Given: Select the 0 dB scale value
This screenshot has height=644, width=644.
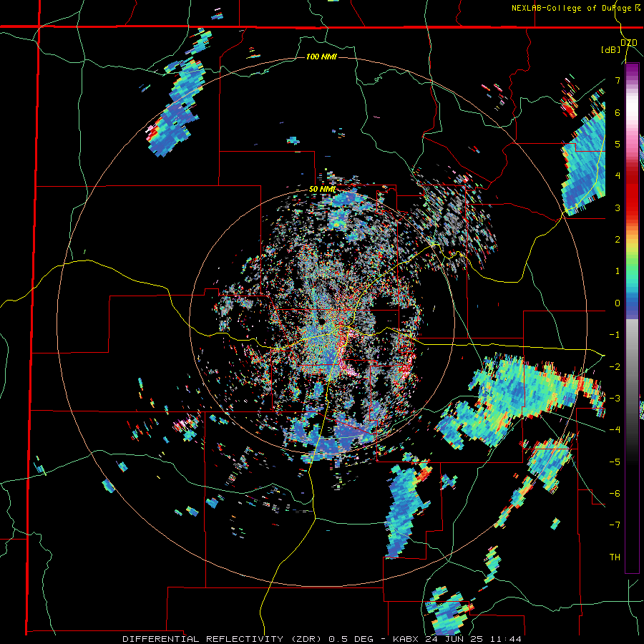Looking at the screenshot, I should tap(618, 303).
